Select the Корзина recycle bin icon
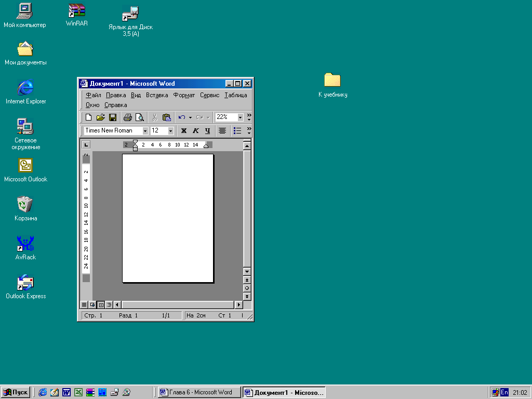 coord(25,209)
